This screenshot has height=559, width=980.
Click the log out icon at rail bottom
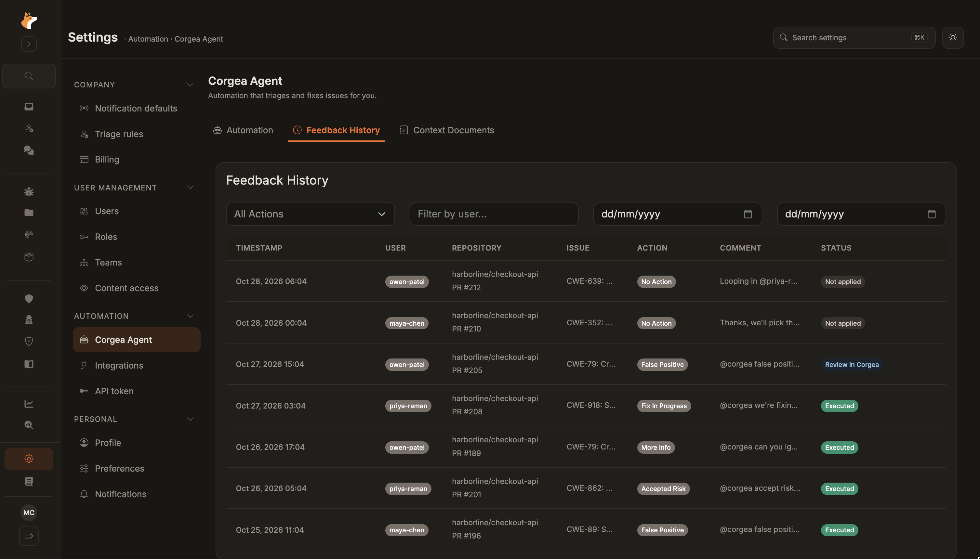point(29,536)
